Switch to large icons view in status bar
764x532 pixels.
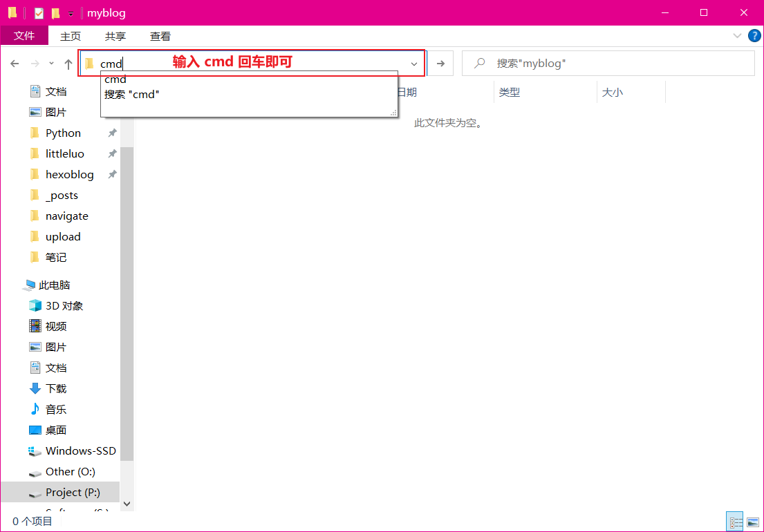tap(752, 522)
